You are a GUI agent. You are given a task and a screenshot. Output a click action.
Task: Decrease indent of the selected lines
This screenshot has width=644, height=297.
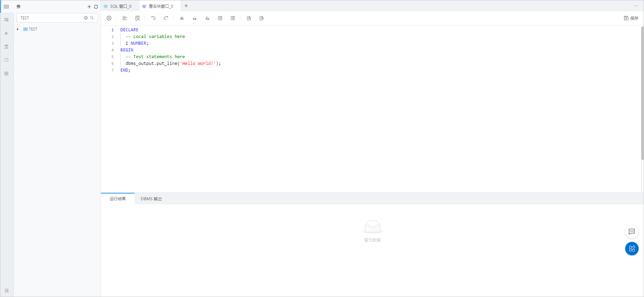[x=233, y=18]
